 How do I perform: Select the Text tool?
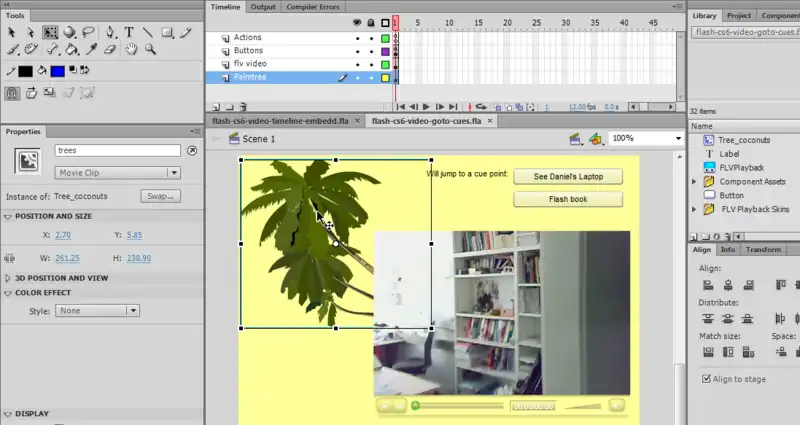(130, 32)
